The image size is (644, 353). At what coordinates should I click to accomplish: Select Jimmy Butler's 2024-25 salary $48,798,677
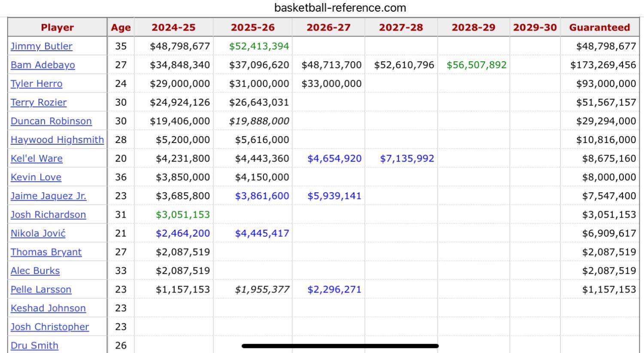coord(180,46)
